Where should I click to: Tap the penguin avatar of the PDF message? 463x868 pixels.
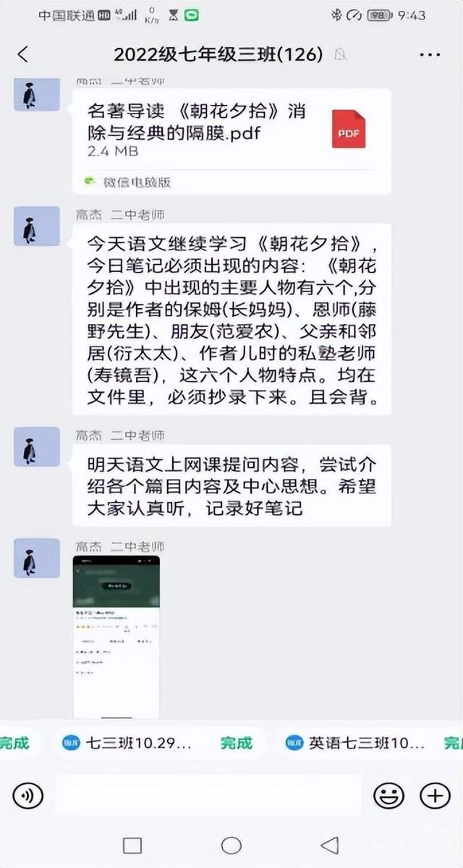tap(37, 95)
